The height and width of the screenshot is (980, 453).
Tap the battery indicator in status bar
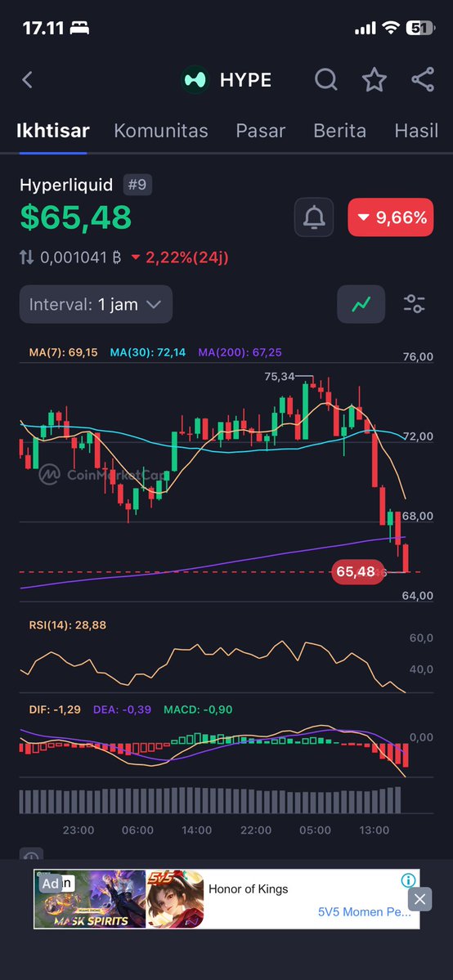pos(419,28)
